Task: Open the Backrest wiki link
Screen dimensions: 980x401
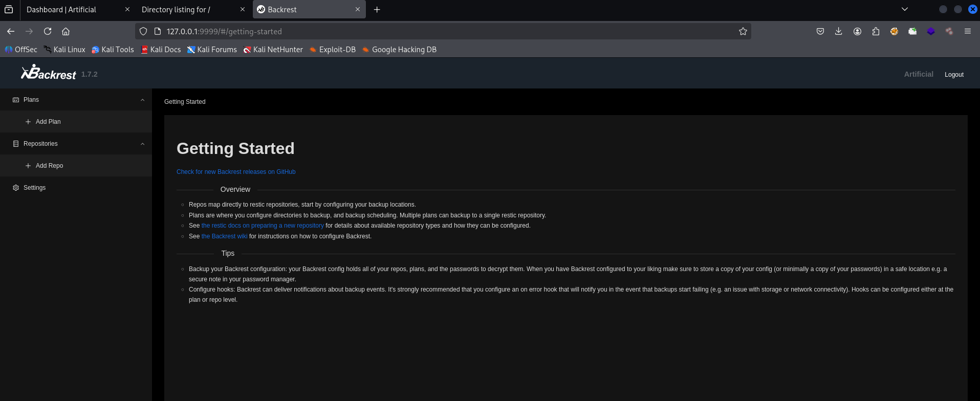Action: click(224, 236)
